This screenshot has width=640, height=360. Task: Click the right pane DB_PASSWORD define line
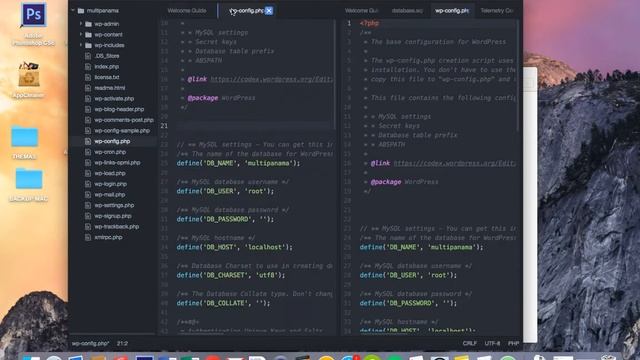coord(408,303)
